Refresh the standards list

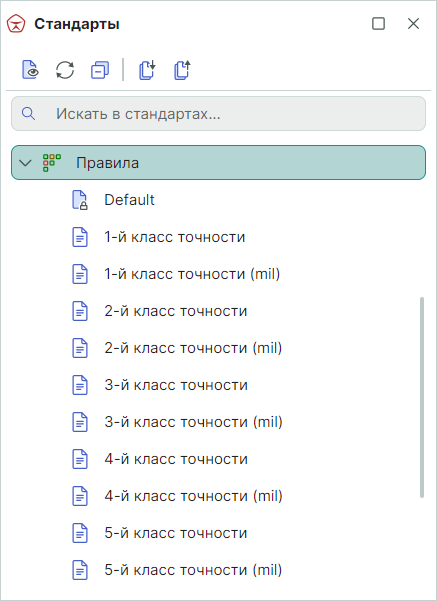point(65,70)
